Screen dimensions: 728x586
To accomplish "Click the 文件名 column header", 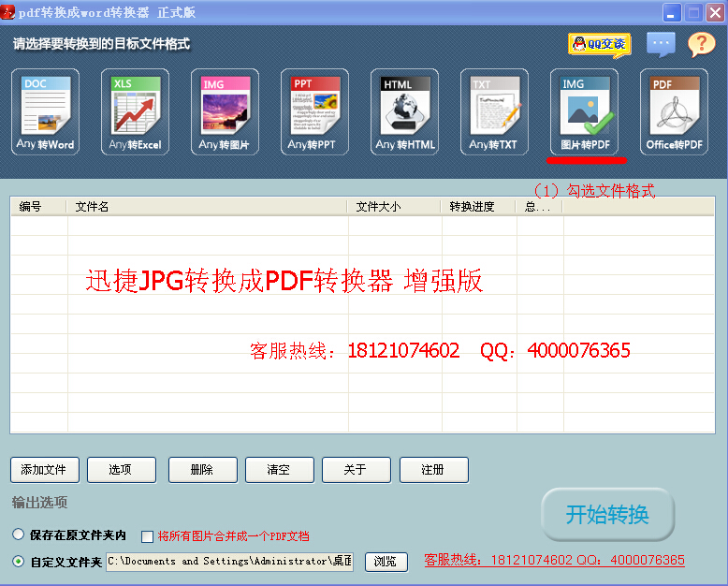I will [x=207, y=207].
